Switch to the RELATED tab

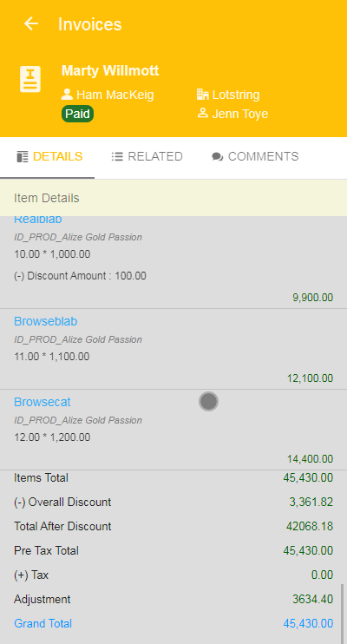[147, 156]
